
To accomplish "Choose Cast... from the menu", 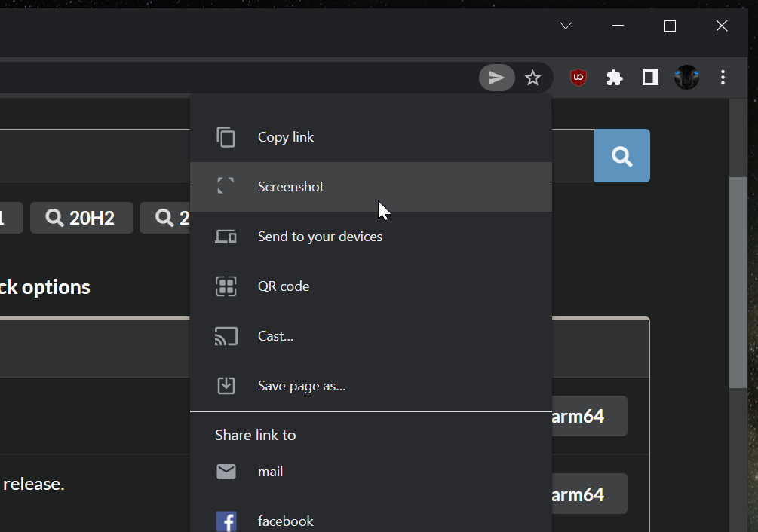I will tap(275, 336).
